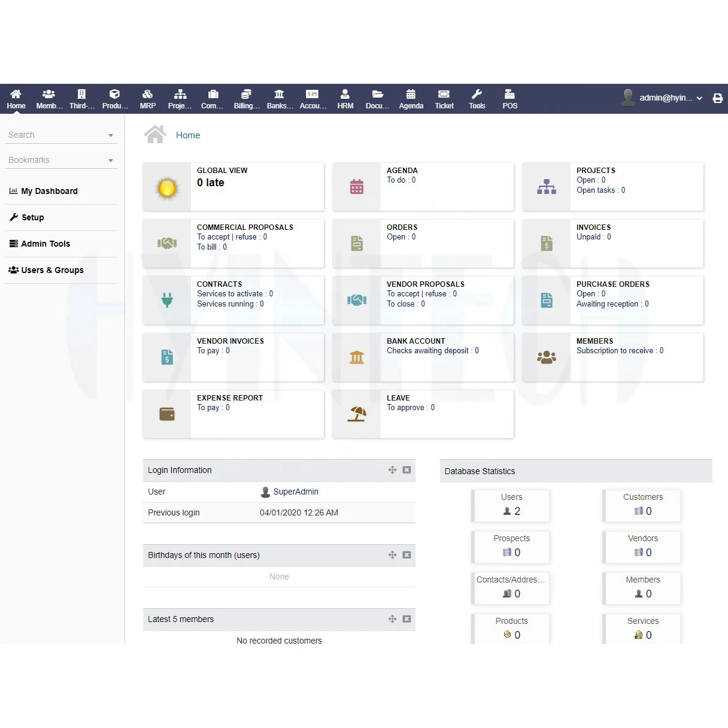728x728 pixels.
Task: Open the Members menu icon
Action: click(x=49, y=94)
